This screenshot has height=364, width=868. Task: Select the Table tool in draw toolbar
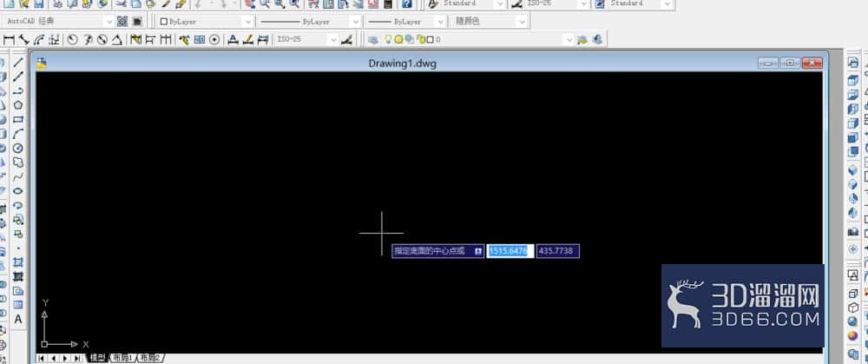click(x=18, y=305)
